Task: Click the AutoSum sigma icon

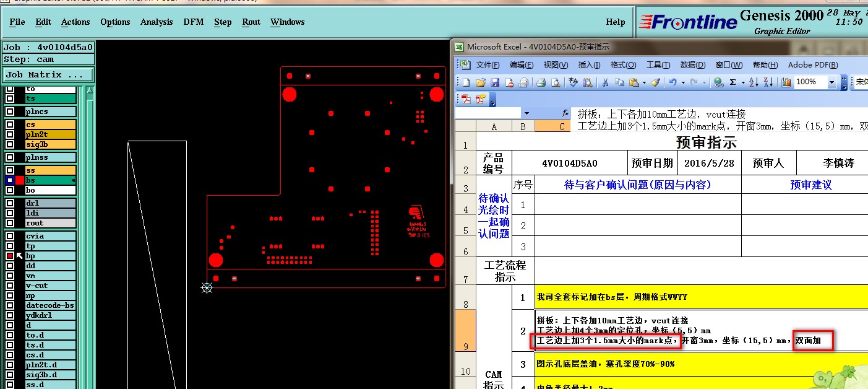Action: 733,82
